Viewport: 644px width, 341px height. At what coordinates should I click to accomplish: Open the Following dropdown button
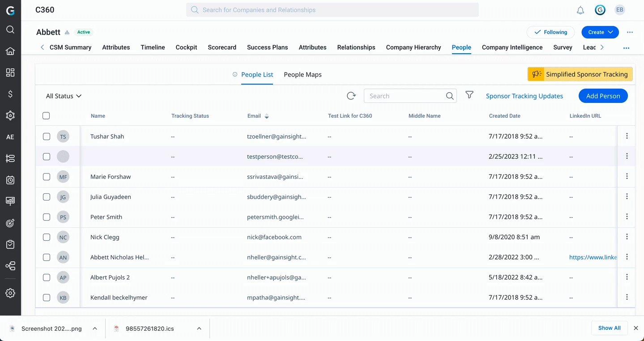click(550, 32)
